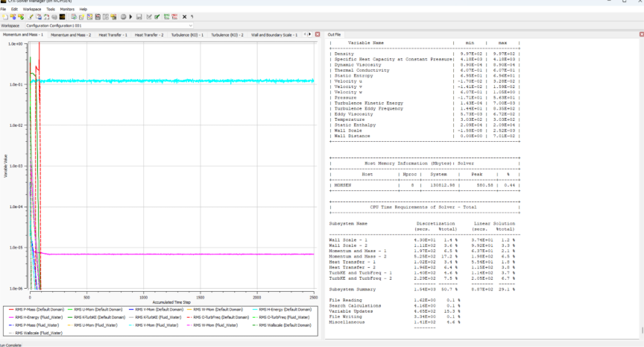Open the Monitors menu
Viewport: 644px width, 347px height.
tap(67, 9)
